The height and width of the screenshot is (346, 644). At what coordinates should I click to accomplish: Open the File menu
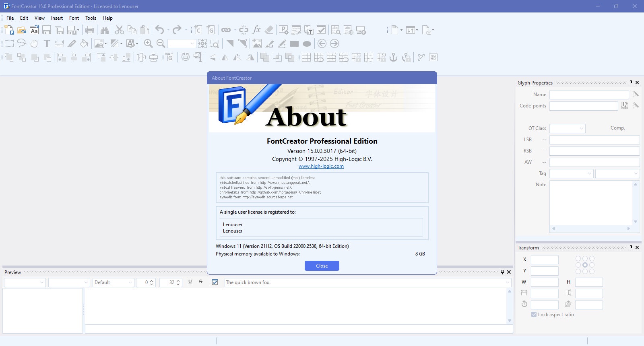pyautogui.click(x=10, y=18)
